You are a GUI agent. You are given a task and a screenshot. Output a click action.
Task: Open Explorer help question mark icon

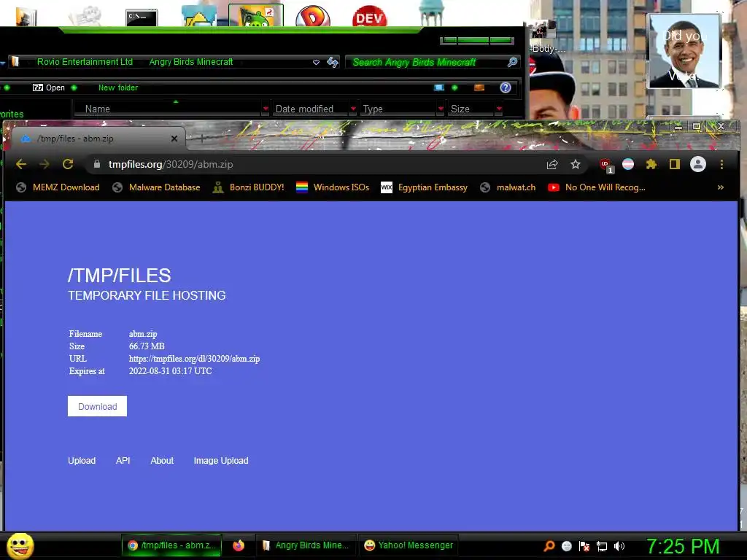pyautogui.click(x=506, y=87)
